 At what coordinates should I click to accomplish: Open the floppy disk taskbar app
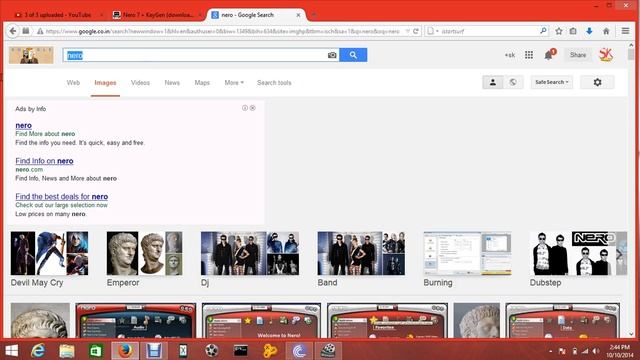point(154,351)
